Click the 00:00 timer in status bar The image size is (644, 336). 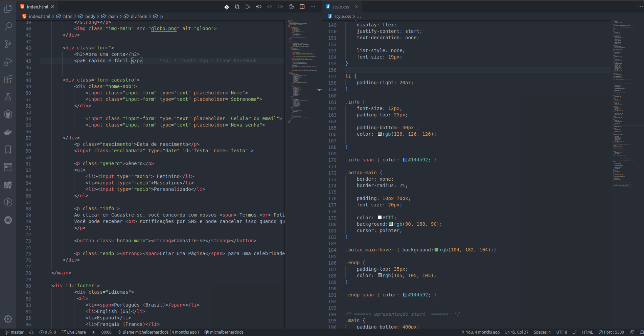pyautogui.click(x=106, y=332)
